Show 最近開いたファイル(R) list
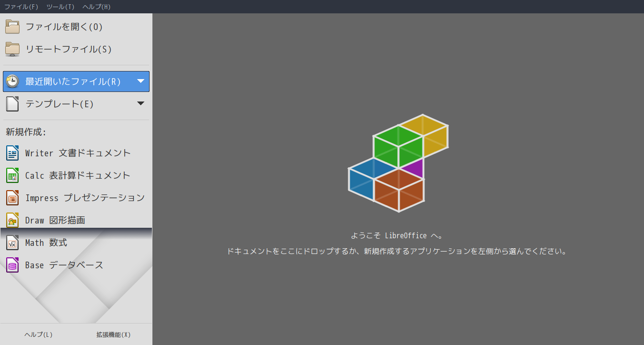 click(76, 81)
